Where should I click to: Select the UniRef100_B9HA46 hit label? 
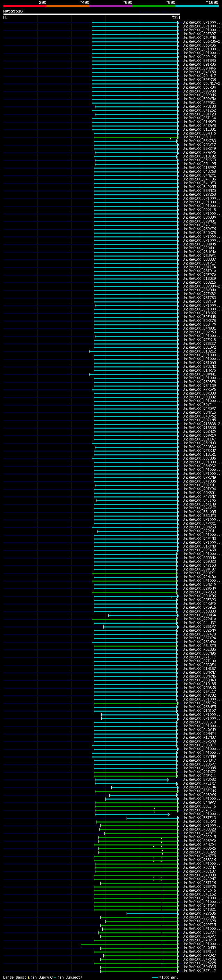coord(199,68)
